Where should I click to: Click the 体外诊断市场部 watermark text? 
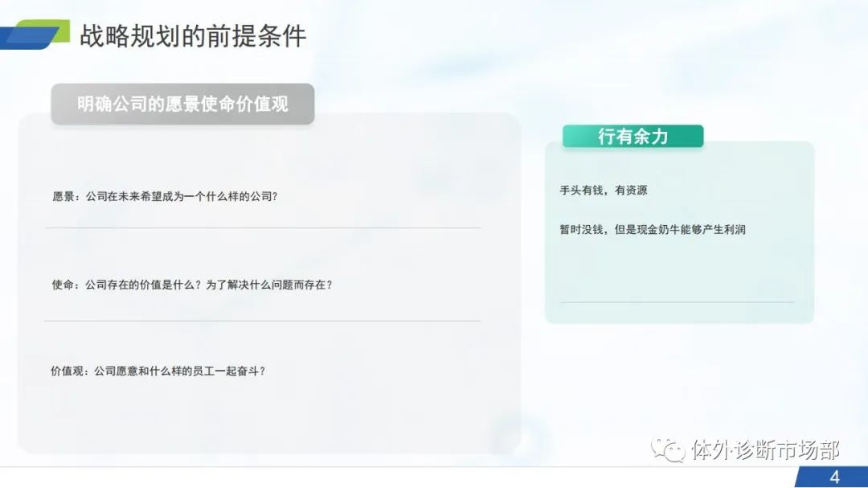(x=764, y=449)
